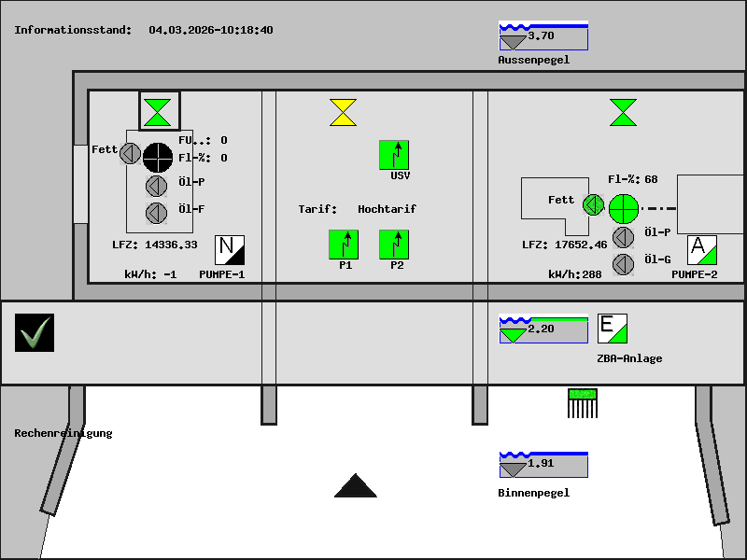The height and width of the screenshot is (560, 747).
Task: Click the P1 power supply icon
Action: click(x=344, y=245)
